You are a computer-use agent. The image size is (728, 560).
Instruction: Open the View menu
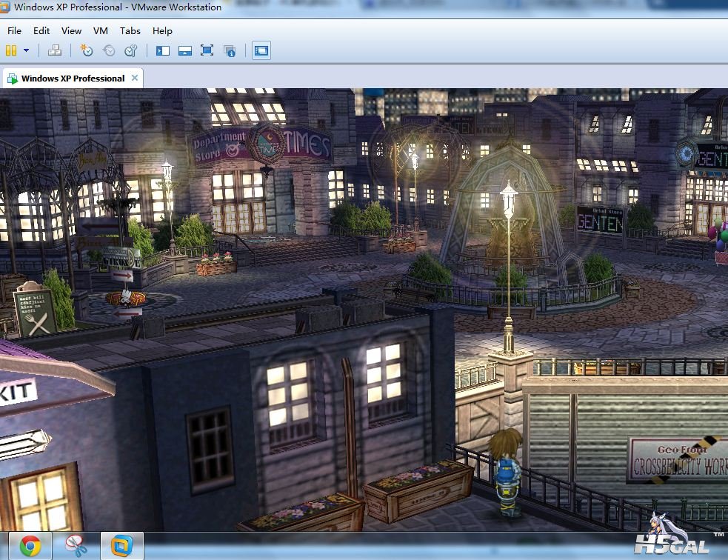(72, 30)
